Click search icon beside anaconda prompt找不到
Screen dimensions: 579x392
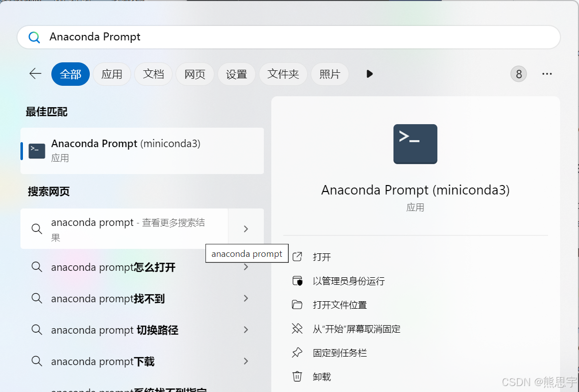pyautogui.click(x=36, y=298)
